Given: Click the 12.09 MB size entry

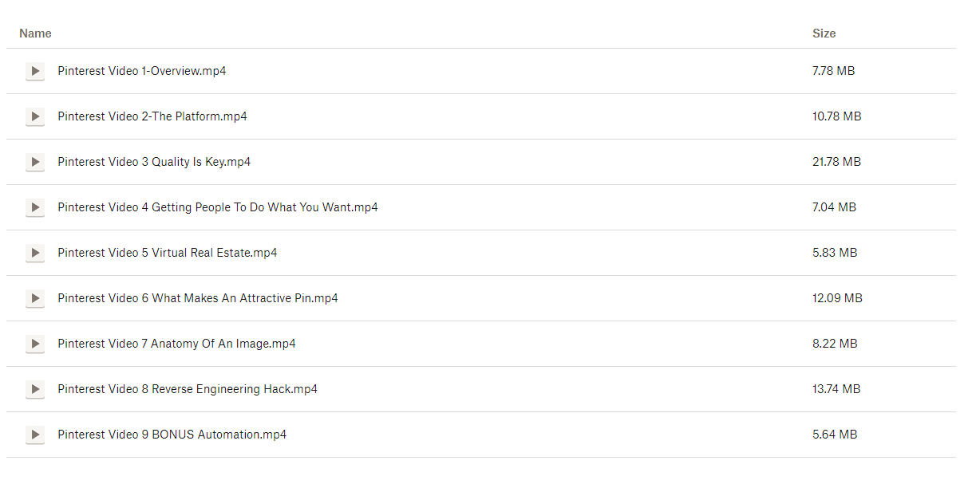Looking at the screenshot, I should pyautogui.click(x=837, y=298).
